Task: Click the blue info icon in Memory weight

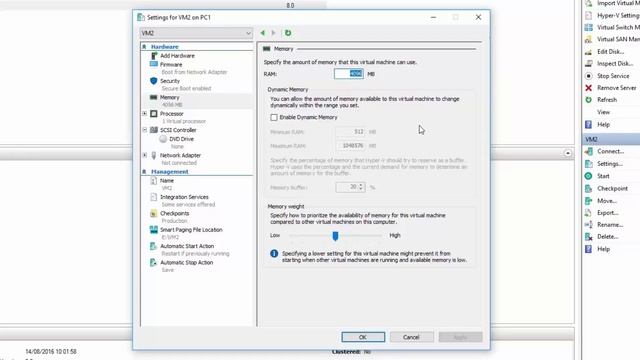Action: click(x=274, y=253)
